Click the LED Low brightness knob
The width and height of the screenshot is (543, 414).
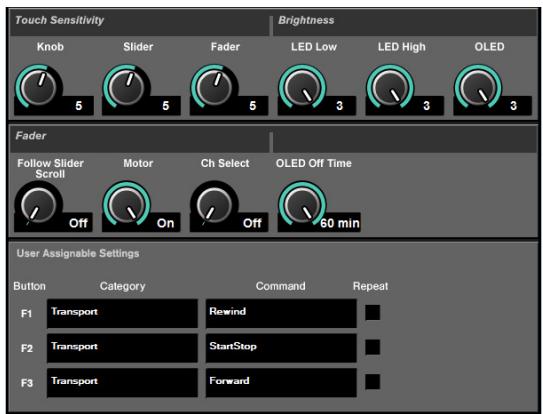[x=302, y=87]
